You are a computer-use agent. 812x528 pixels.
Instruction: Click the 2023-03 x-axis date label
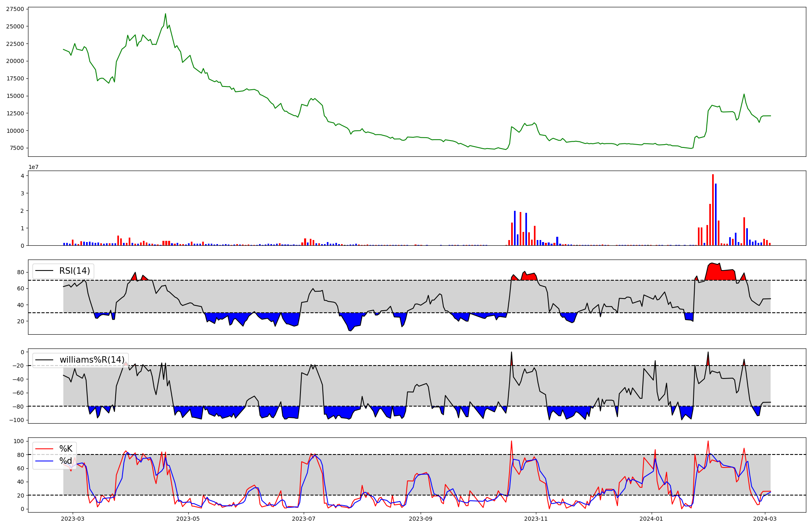(73, 519)
